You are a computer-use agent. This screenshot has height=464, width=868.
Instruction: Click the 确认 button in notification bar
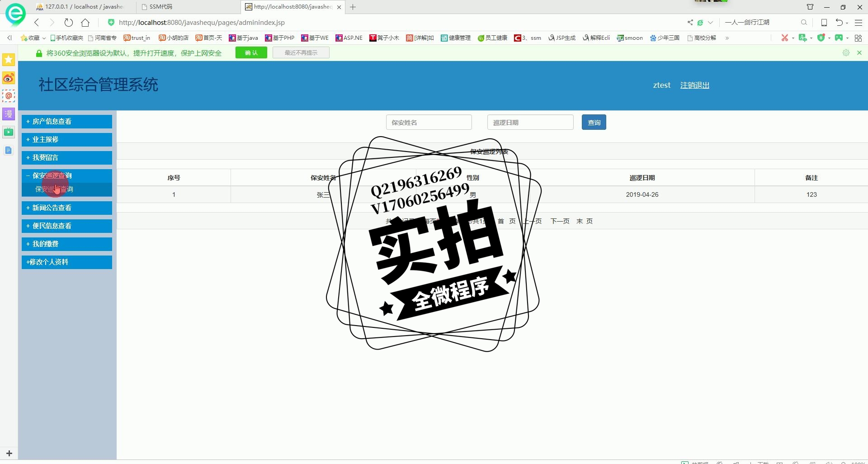pos(251,53)
